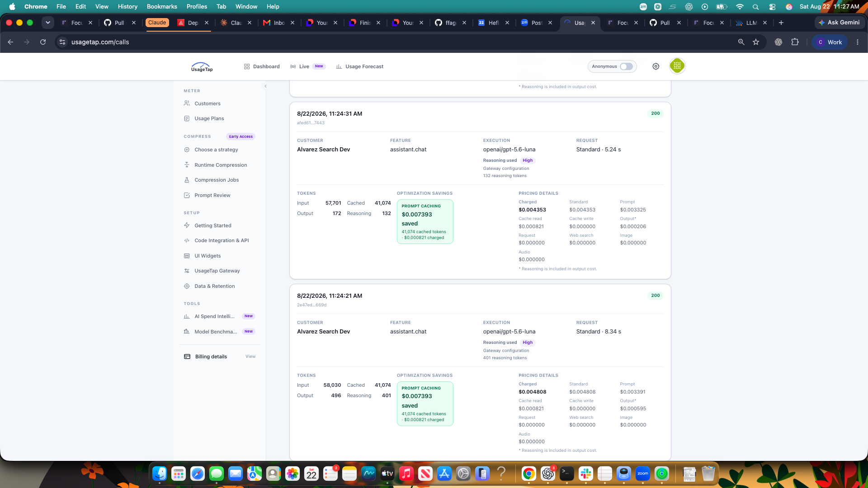Click call ID 2e47ed...669d
Image resolution: width=868 pixels, height=488 pixels.
[x=311, y=305]
